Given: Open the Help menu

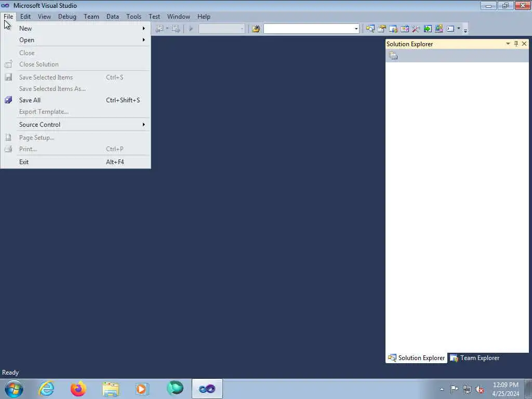Looking at the screenshot, I should [x=204, y=16].
